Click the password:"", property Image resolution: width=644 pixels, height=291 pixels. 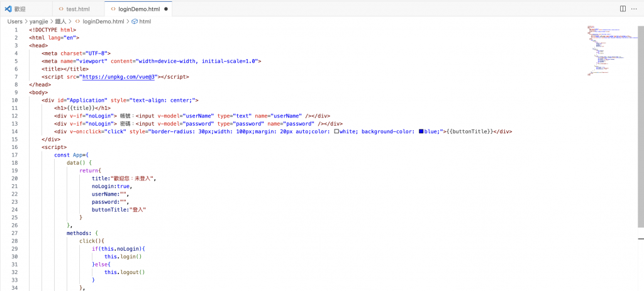point(111,202)
